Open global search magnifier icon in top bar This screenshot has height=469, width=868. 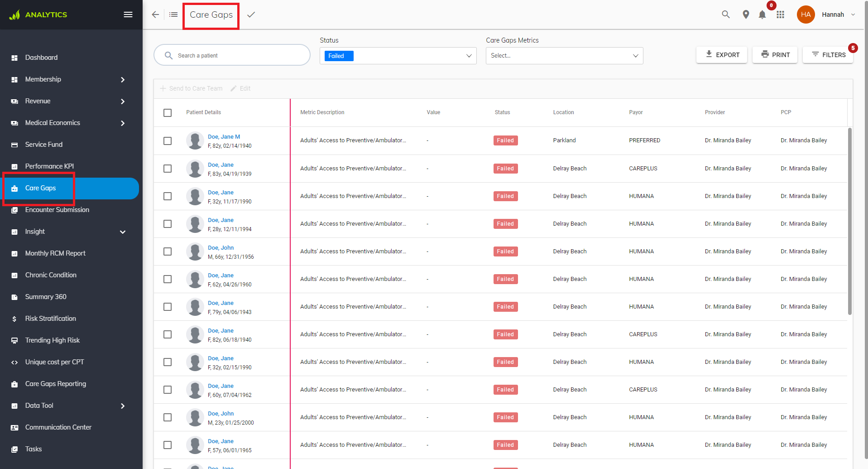coord(726,15)
